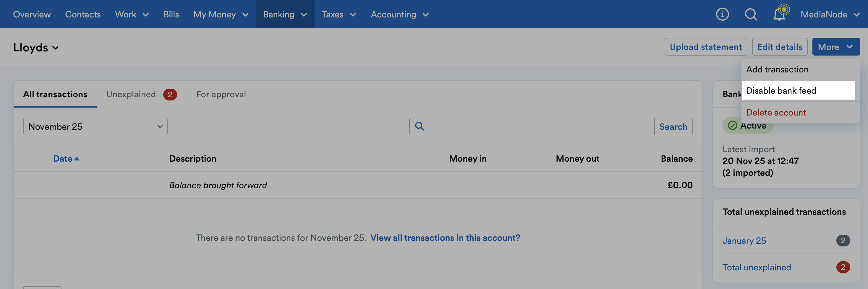
Task: Click magnifier icon inside transaction search box
Action: pos(419,126)
